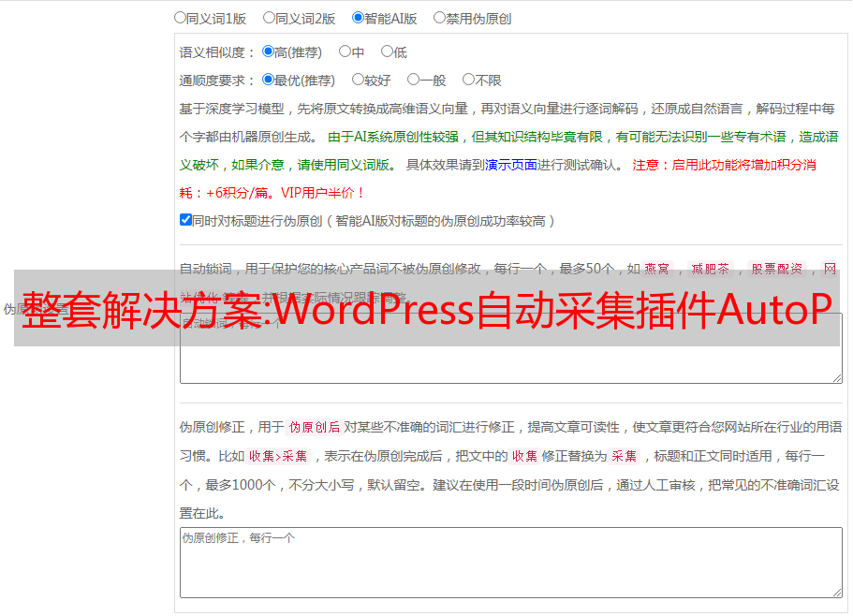
Task: Click resize handle of 伪原创修正 text area
Action: [x=836, y=592]
